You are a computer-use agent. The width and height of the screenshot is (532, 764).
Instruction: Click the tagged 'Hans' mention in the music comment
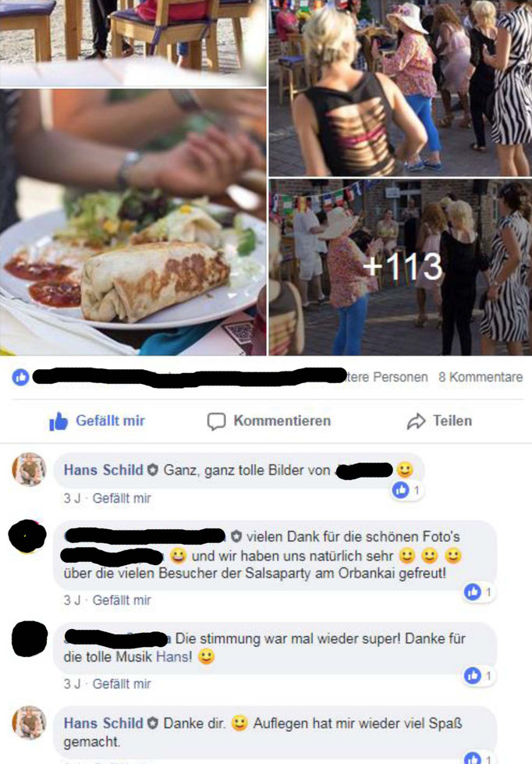[173, 657]
